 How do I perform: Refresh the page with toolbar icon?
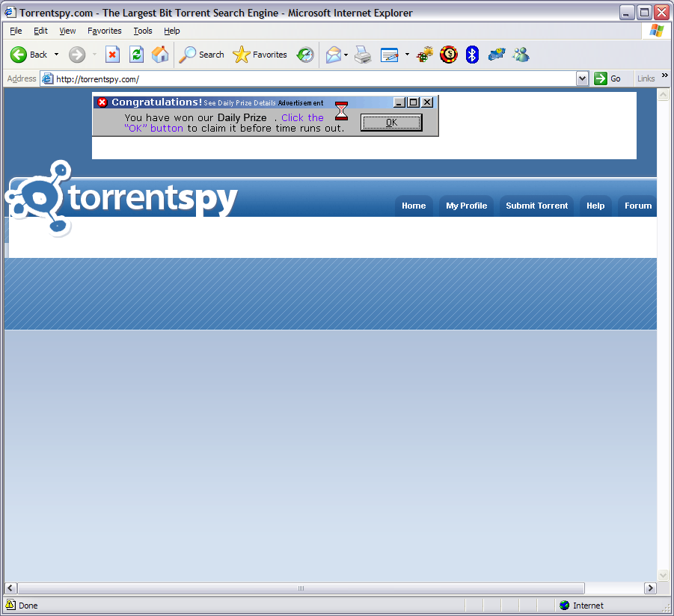point(136,55)
